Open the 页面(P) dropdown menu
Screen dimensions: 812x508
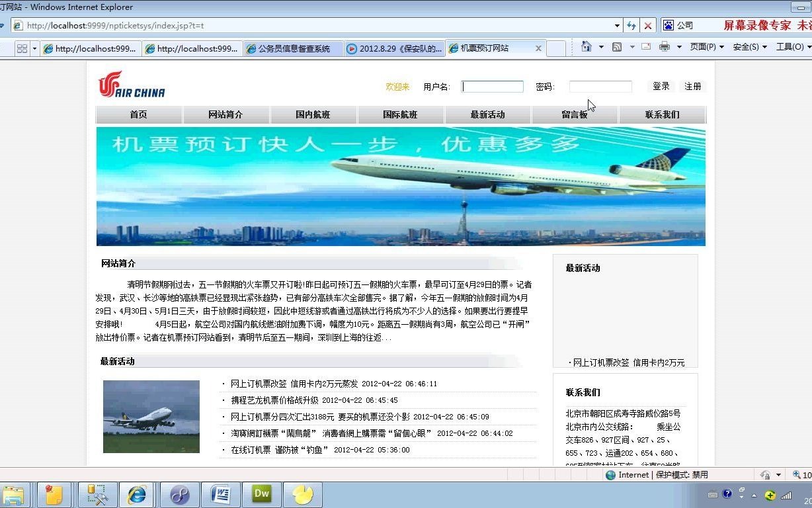coord(705,47)
